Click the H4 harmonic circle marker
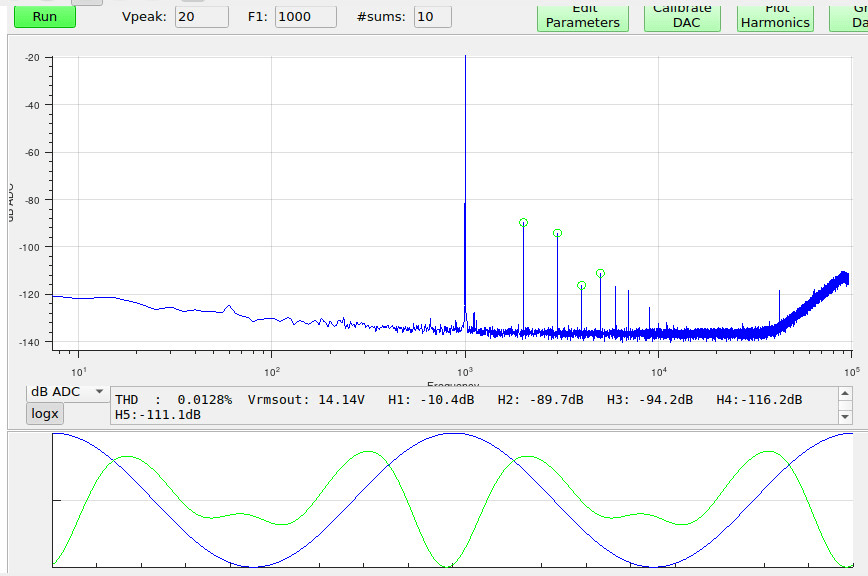Viewport: 868px width, 576px height. click(581, 286)
